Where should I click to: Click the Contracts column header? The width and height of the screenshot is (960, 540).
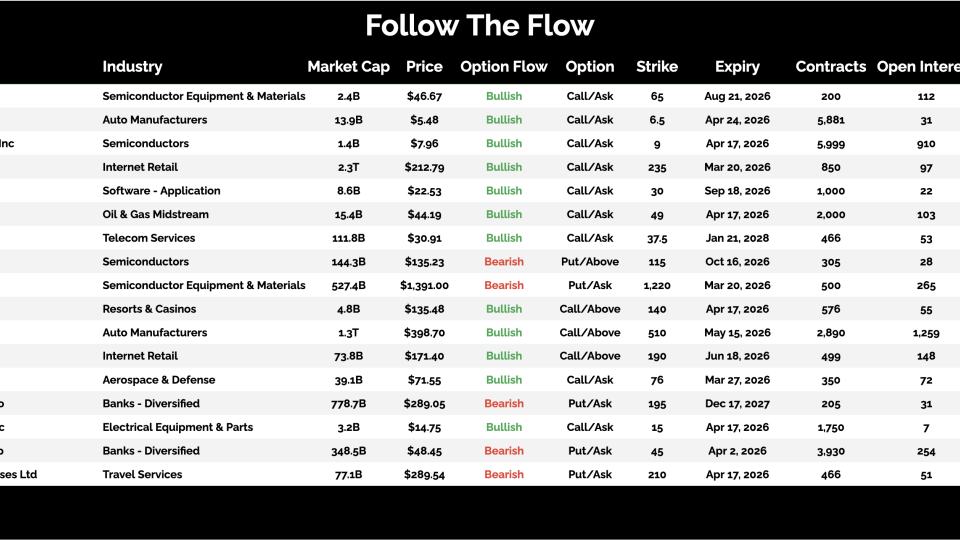pos(831,67)
